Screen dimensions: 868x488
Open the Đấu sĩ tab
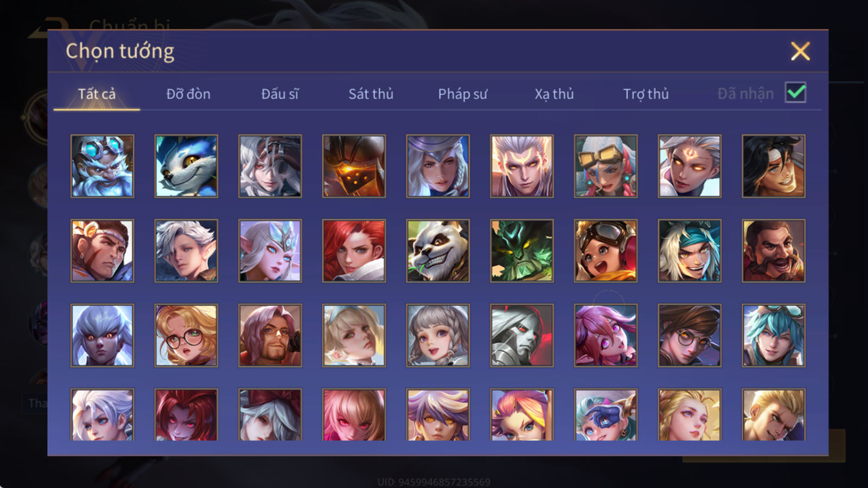pos(279,94)
